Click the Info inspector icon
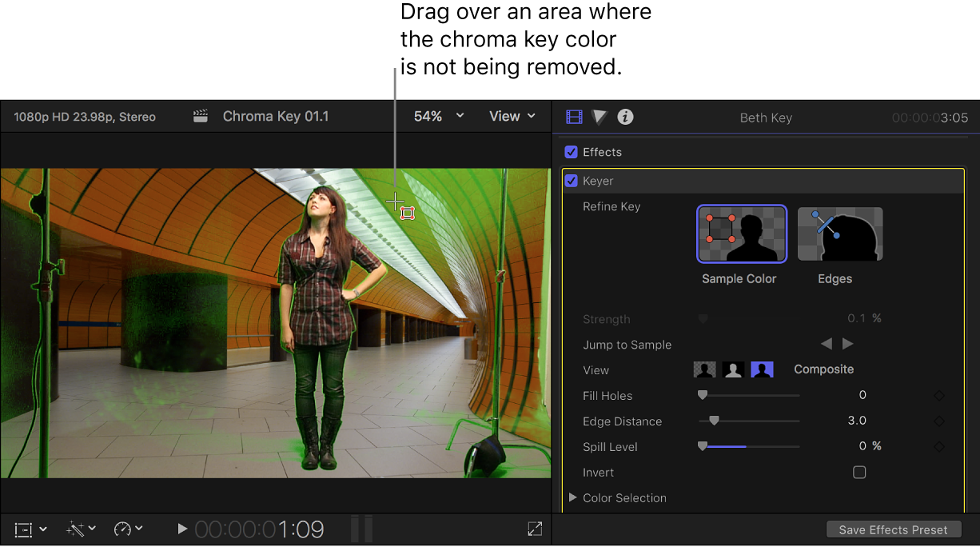 coord(625,117)
